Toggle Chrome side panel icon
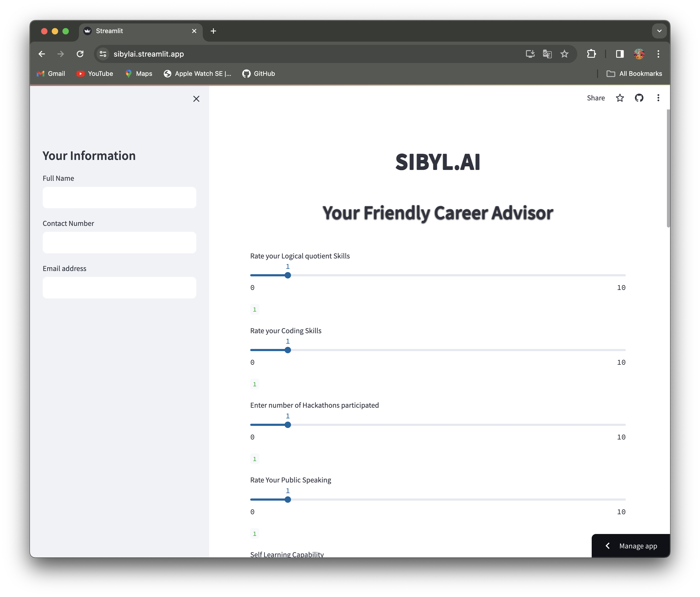700x597 pixels. [620, 54]
